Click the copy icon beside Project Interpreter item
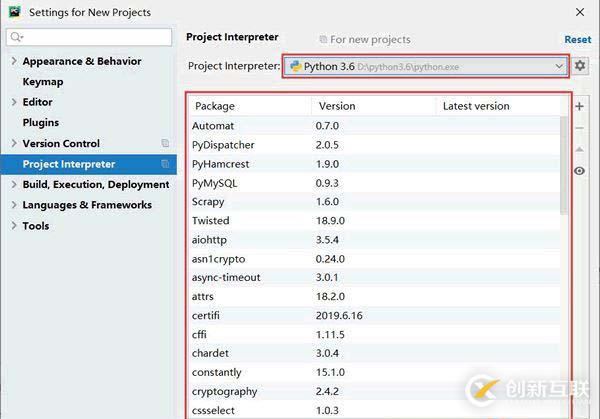The height and width of the screenshot is (419, 600). pos(165,164)
